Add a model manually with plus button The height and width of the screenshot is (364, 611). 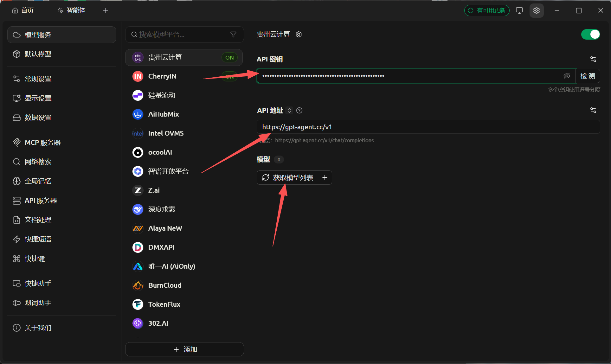325,178
